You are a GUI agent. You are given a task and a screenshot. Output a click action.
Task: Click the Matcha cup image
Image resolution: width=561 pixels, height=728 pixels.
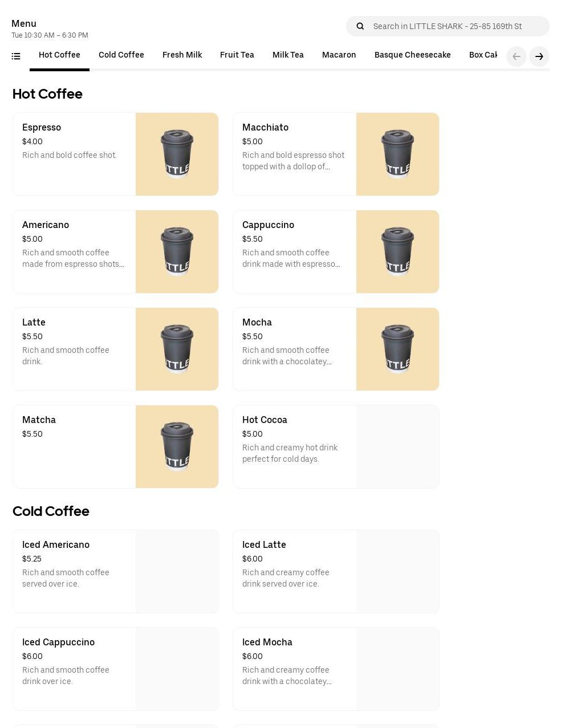177,447
